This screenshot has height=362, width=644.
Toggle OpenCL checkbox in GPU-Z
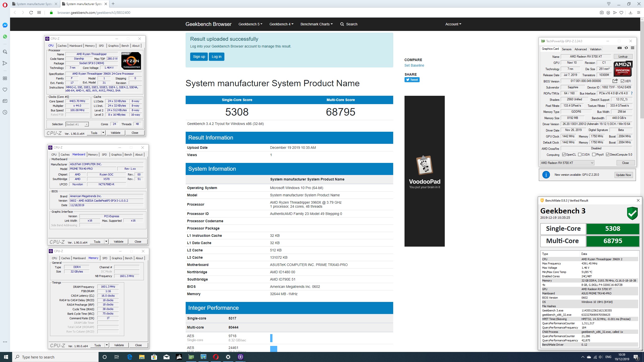[x=564, y=155]
